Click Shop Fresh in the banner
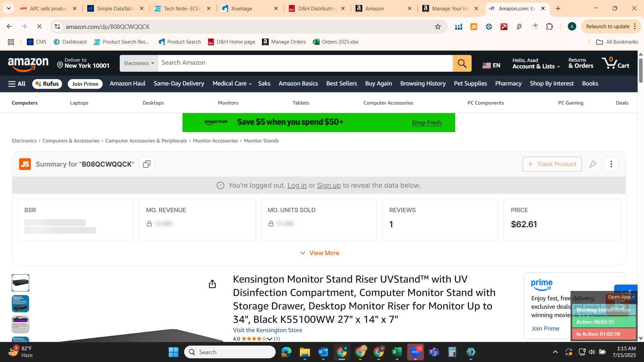Viewport: 644px width, 362px height. [x=426, y=123]
